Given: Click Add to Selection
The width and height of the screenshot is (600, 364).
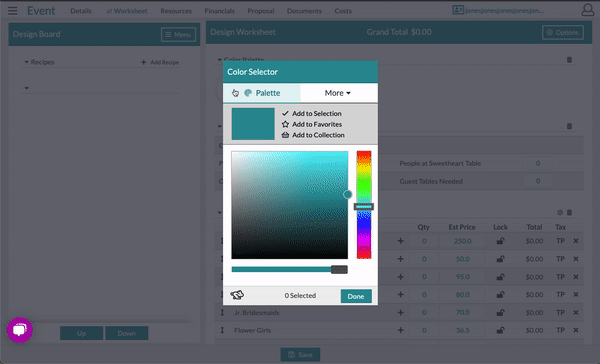Looking at the screenshot, I should (312, 113).
